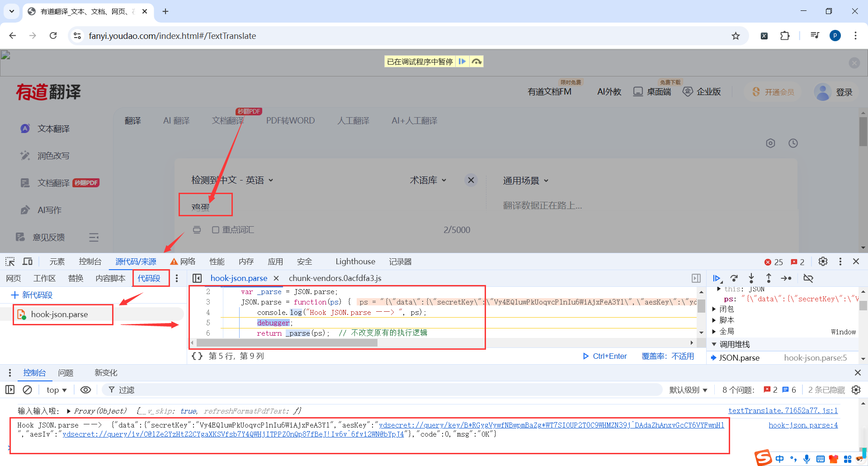The height and width of the screenshot is (466, 868).
Task: Tick the 重点词汇 checkbox
Action: pos(216,230)
